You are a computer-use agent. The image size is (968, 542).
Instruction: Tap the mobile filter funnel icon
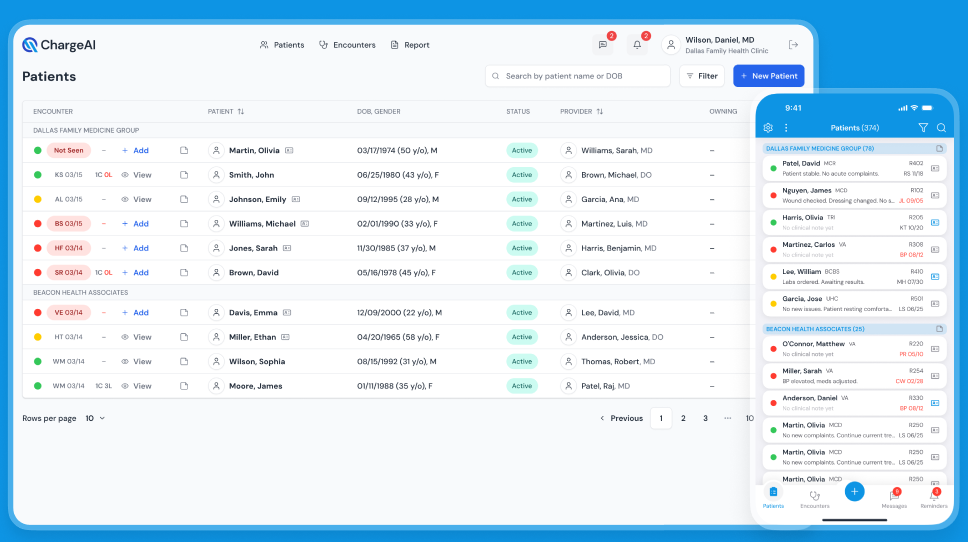[923, 128]
